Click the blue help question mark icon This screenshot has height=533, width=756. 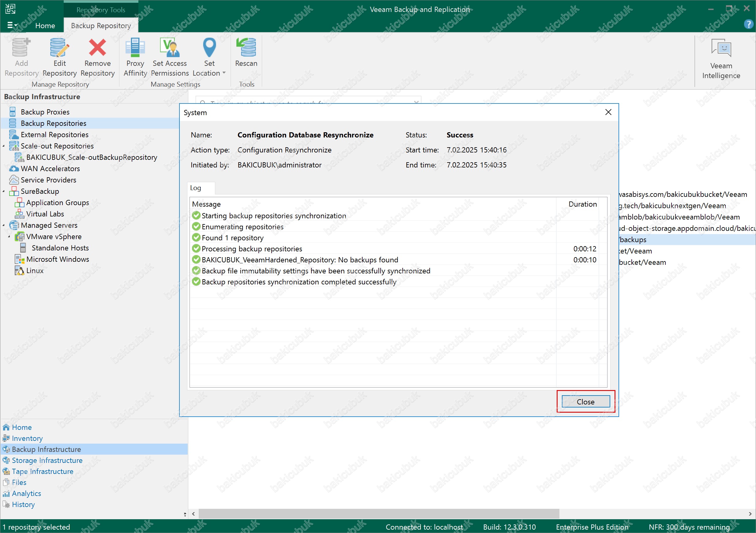click(748, 25)
